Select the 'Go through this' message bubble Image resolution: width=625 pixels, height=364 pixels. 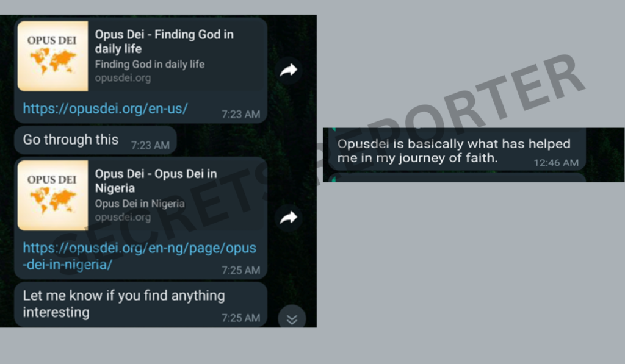click(x=95, y=140)
